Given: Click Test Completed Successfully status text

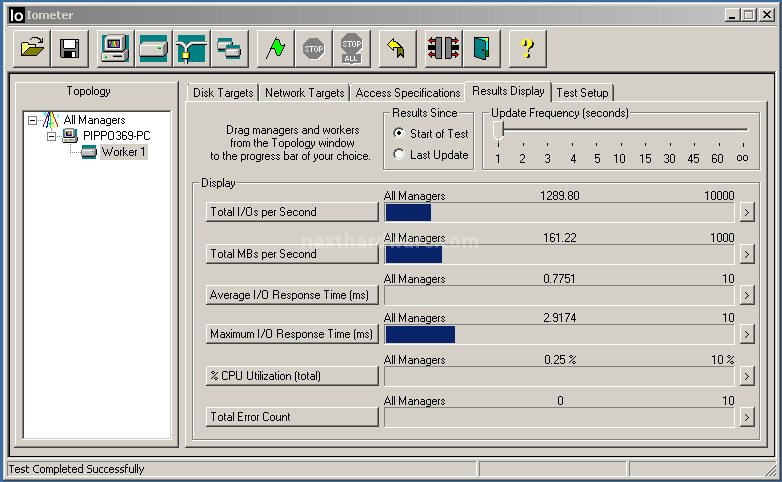Looking at the screenshot, I should click(76, 469).
